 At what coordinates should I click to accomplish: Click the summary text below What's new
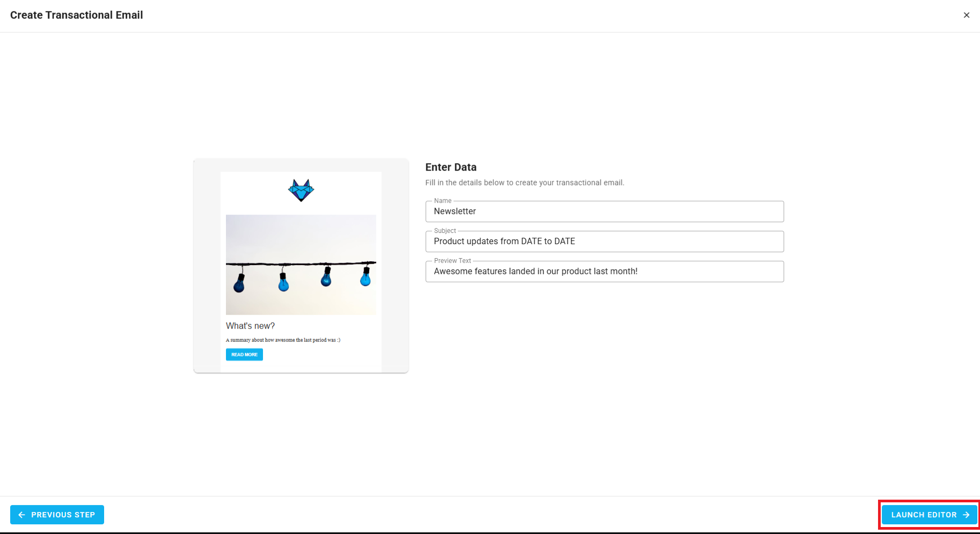pos(283,340)
